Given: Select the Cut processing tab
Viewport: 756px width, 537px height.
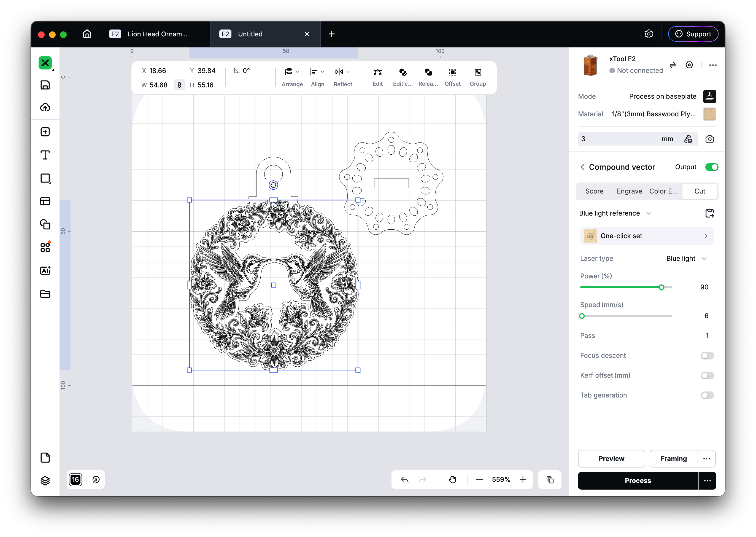Looking at the screenshot, I should coord(700,191).
